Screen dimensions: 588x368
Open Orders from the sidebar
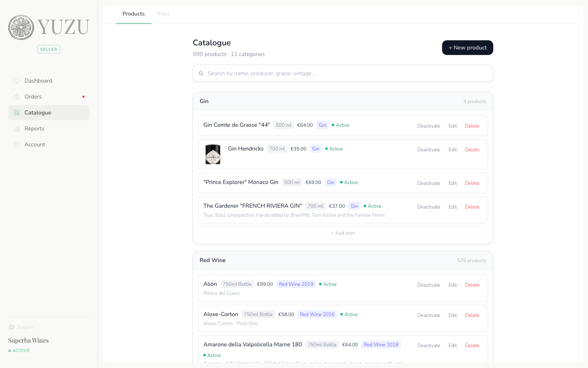pyautogui.click(x=49, y=97)
